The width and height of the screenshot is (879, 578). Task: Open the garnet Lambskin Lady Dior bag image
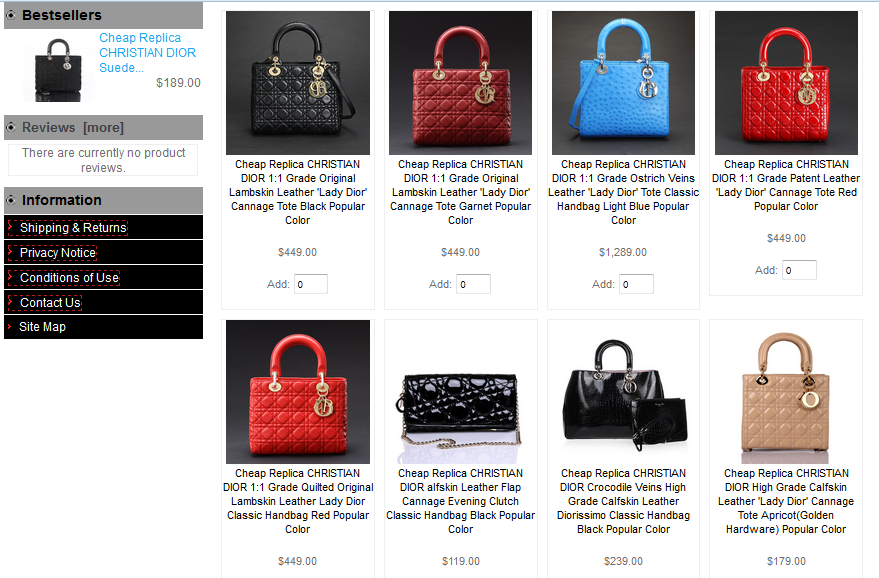[x=460, y=83]
